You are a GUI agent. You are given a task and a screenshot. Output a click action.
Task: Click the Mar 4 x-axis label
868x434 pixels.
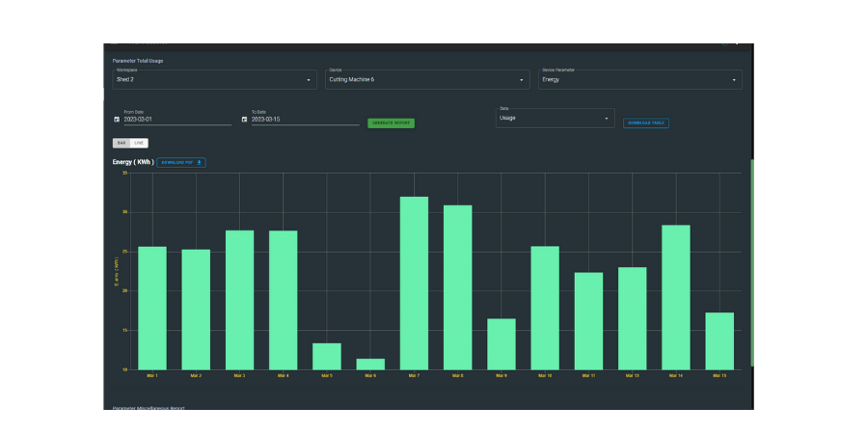(283, 376)
